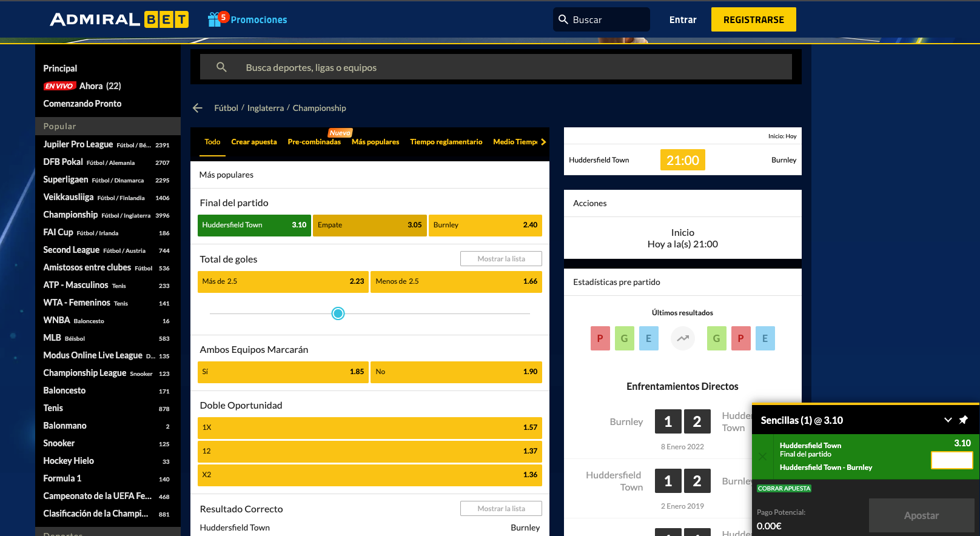This screenshot has width=980, height=536.
Task: Click the stake input in bet slip
Action: coord(952,460)
